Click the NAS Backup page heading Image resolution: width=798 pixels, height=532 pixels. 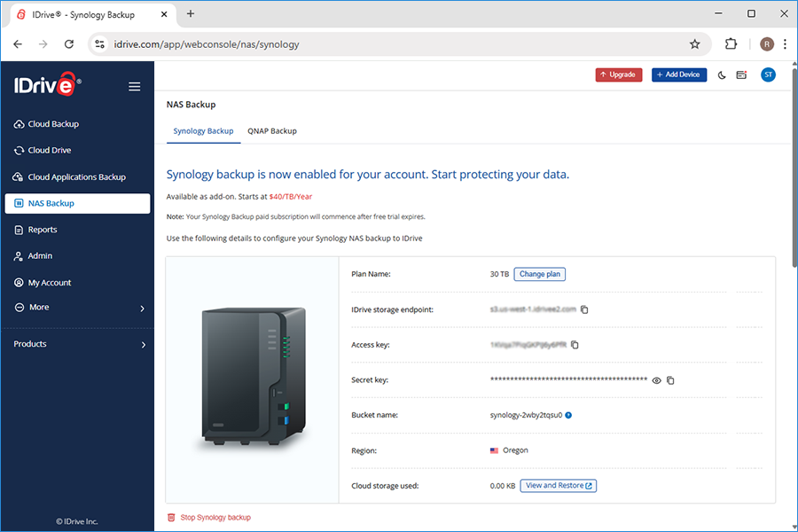point(191,105)
